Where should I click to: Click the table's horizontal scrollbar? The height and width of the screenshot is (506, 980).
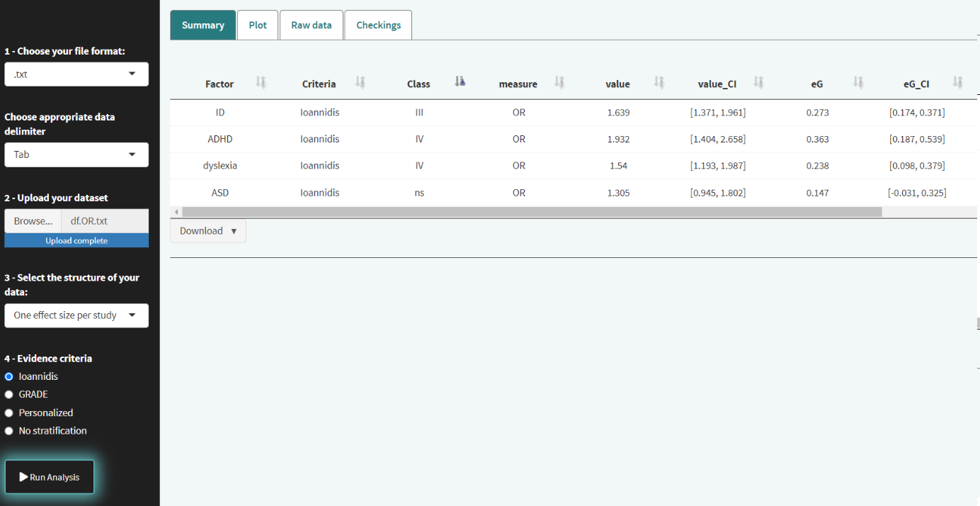pyautogui.click(x=531, y=212)
